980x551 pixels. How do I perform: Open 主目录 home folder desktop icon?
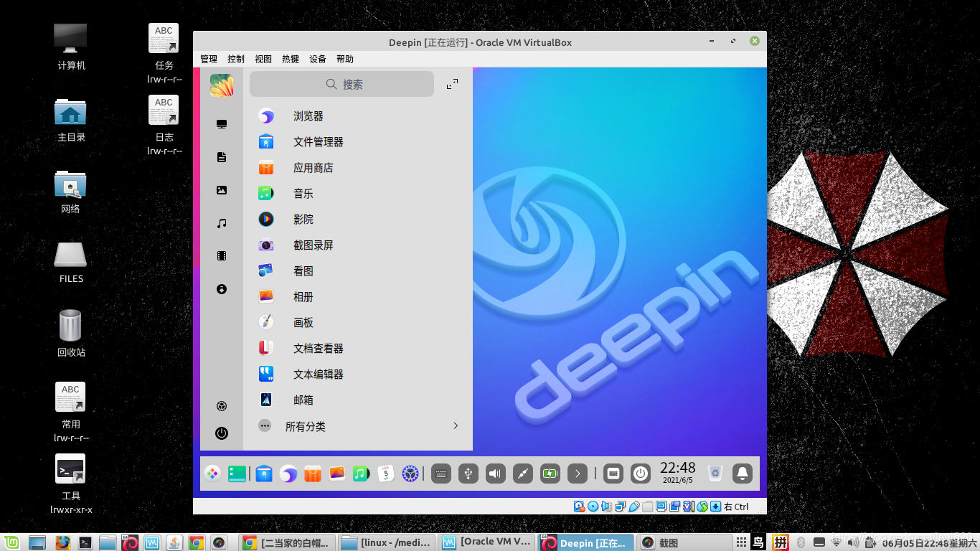click(x=71, y=120)
